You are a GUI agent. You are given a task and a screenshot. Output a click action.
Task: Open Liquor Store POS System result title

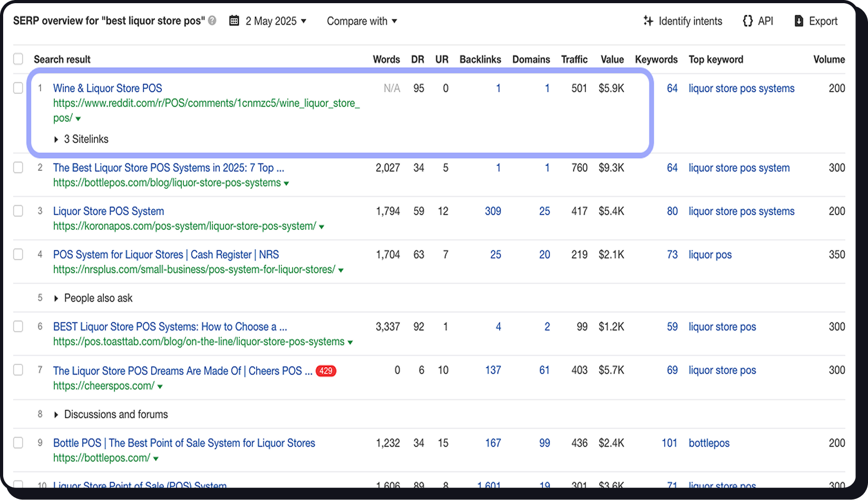(109, 211)
